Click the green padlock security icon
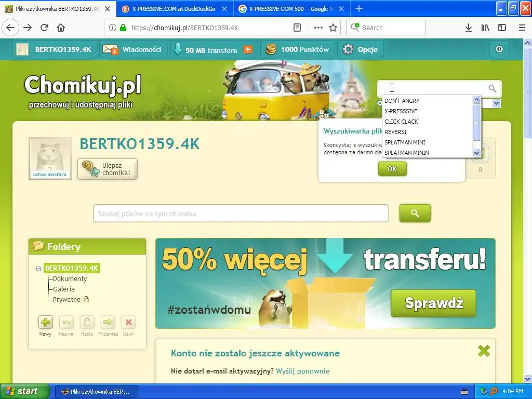 (123, 28)
